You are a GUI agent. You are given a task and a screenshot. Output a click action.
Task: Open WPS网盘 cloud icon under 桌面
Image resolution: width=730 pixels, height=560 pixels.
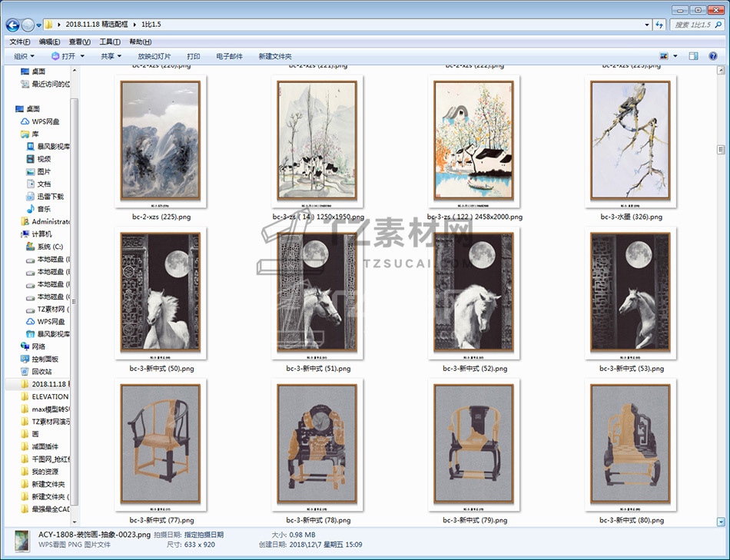pos(45,121)
